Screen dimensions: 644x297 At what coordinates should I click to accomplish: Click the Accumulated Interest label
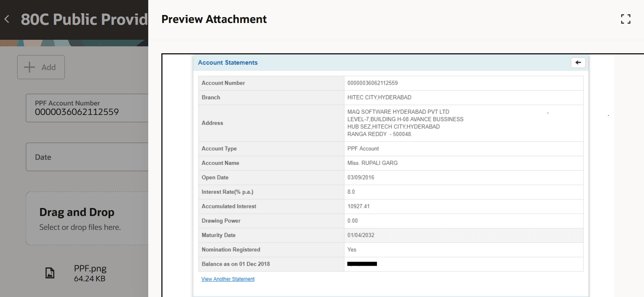229,206
